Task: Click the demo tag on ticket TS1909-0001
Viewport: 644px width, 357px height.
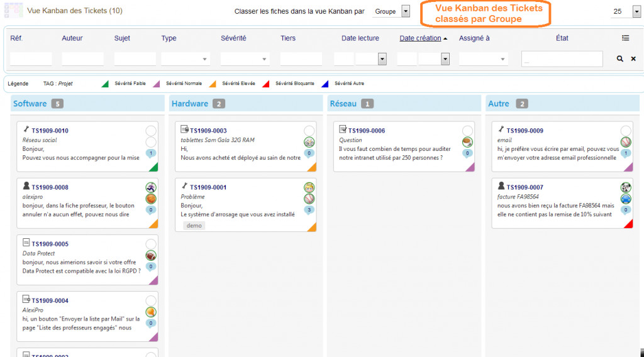Action: [x=194, y=225]
